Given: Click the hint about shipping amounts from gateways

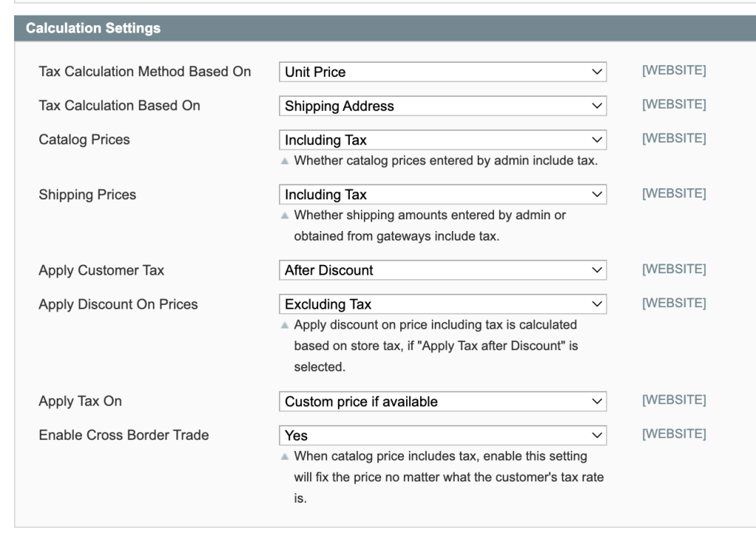Looking at the screenshot, I should (x=430, y=226).
